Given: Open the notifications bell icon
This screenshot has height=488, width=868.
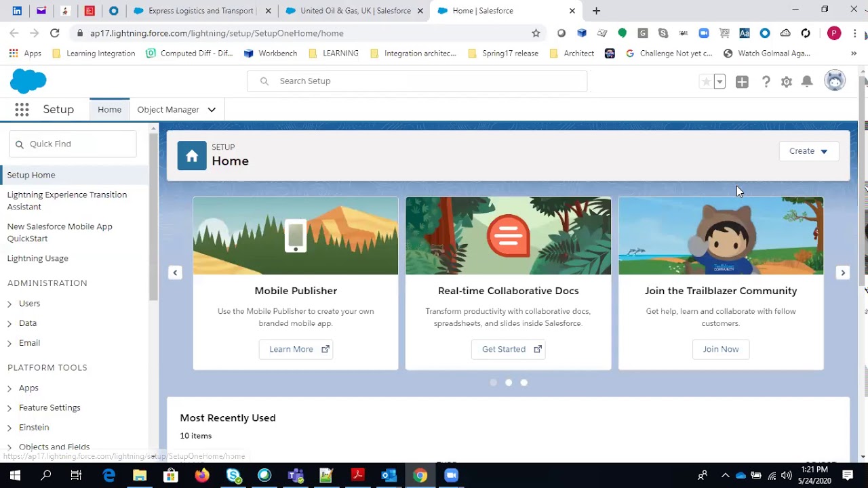Looking at the screenshot, I should 807,81.
